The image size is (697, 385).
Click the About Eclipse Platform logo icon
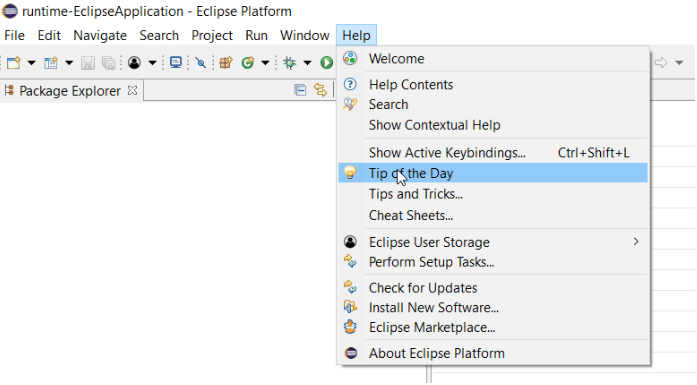(x=351, y=353)
